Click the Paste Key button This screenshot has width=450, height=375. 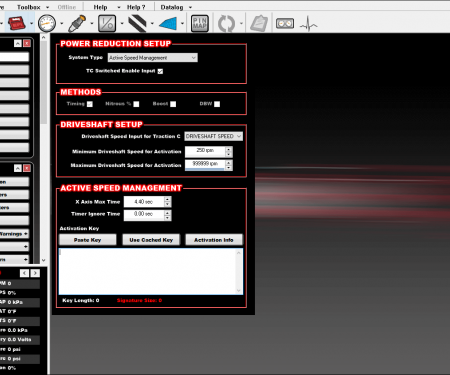[x=88, y=240]
